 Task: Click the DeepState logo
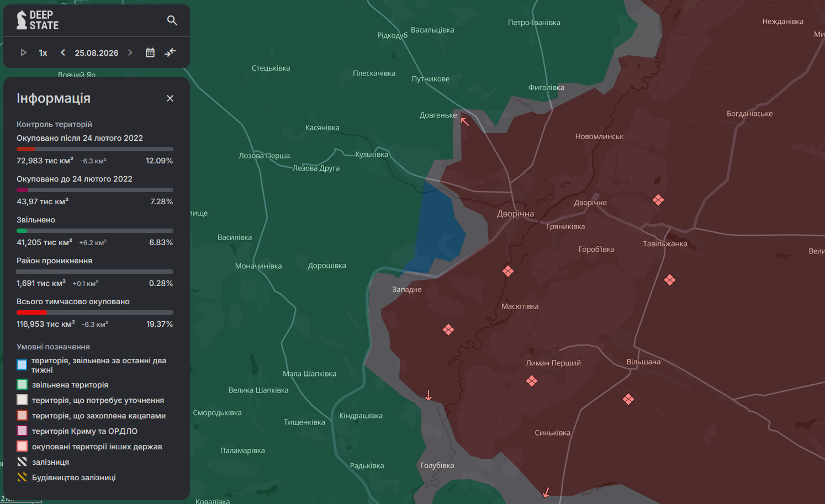(x=38, y=20)
